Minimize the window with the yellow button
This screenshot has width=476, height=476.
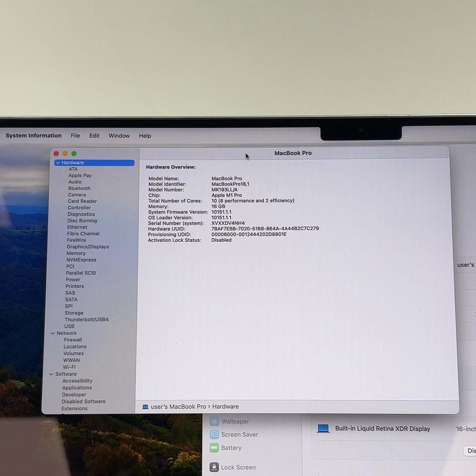click(x=65, y=154)
